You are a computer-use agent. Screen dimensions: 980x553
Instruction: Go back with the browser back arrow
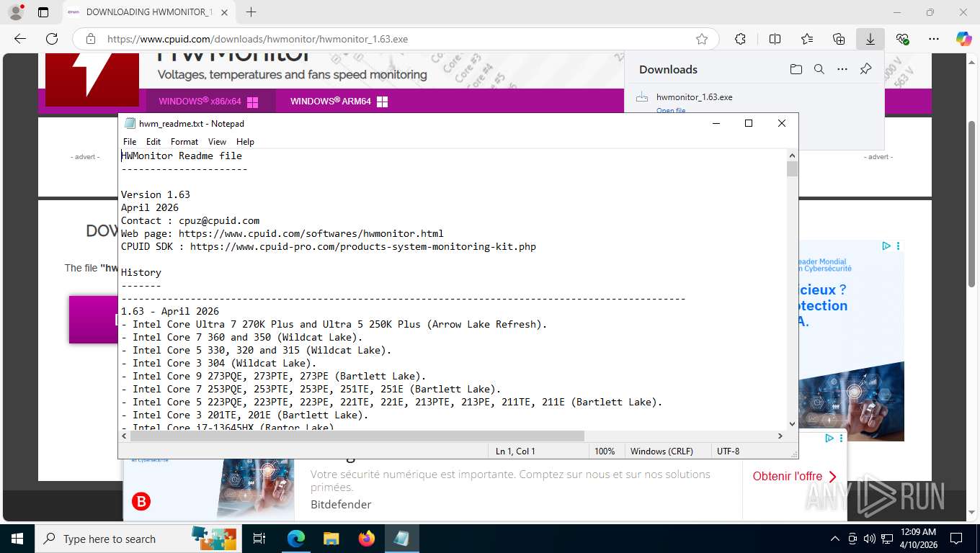(20, 39)
